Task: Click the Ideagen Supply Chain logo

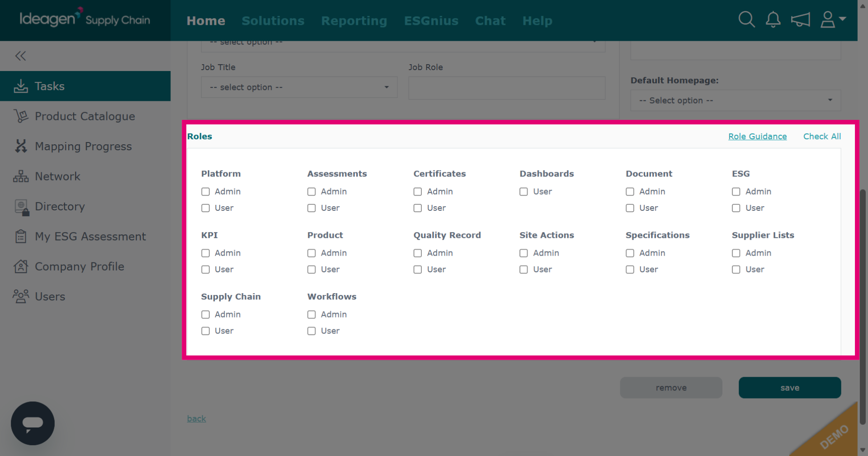Action: tap(85, 18)
